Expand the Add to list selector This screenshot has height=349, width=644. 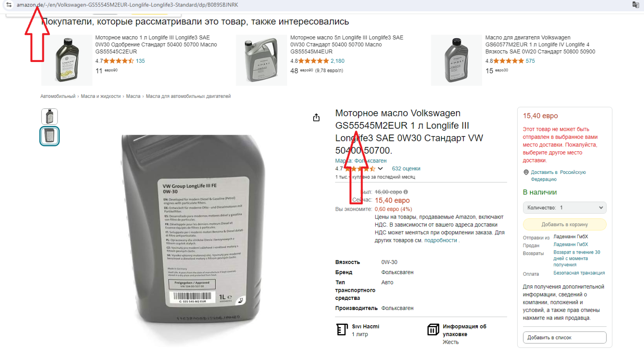pyautogui.click(x=564, y=337)
